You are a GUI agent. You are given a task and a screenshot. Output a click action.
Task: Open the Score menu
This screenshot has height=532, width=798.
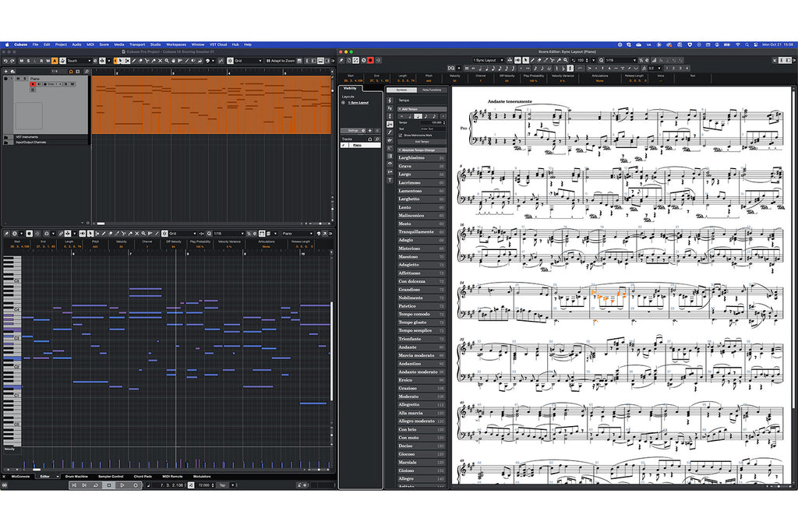(104, 44)
